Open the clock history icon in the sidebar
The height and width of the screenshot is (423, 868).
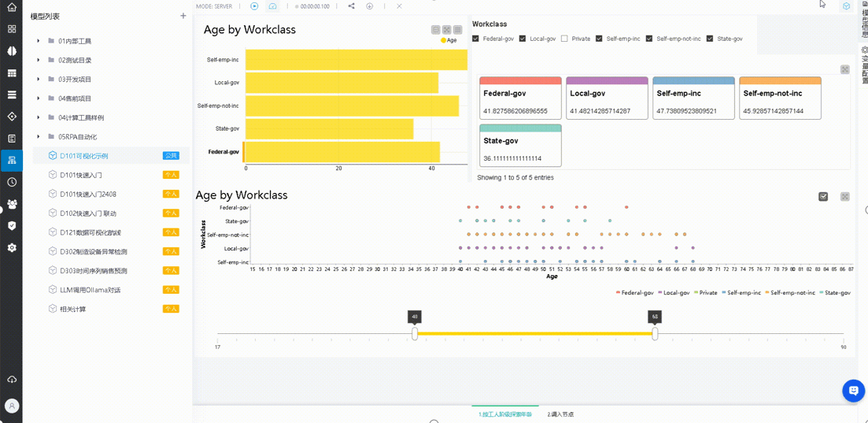11,182
